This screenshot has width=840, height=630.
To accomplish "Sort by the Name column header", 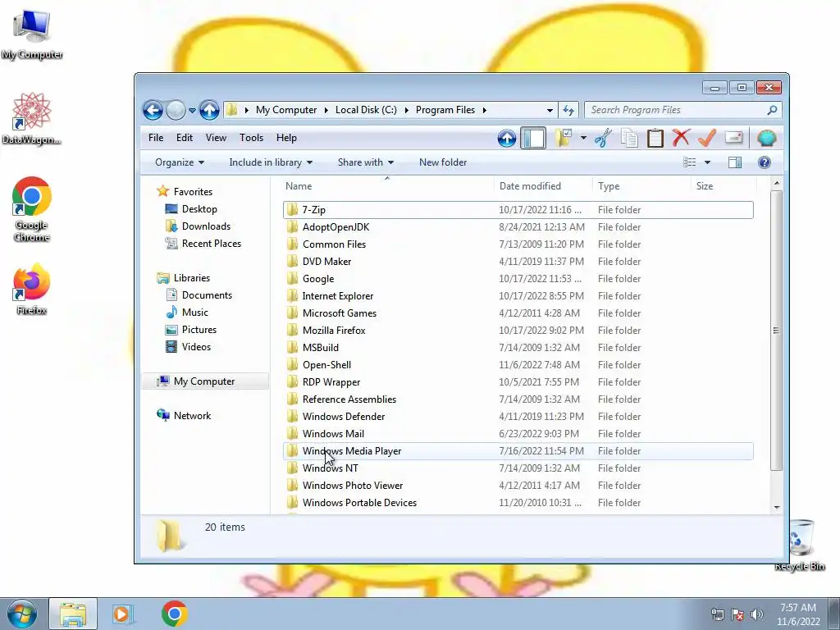I will tap(387, 186).
